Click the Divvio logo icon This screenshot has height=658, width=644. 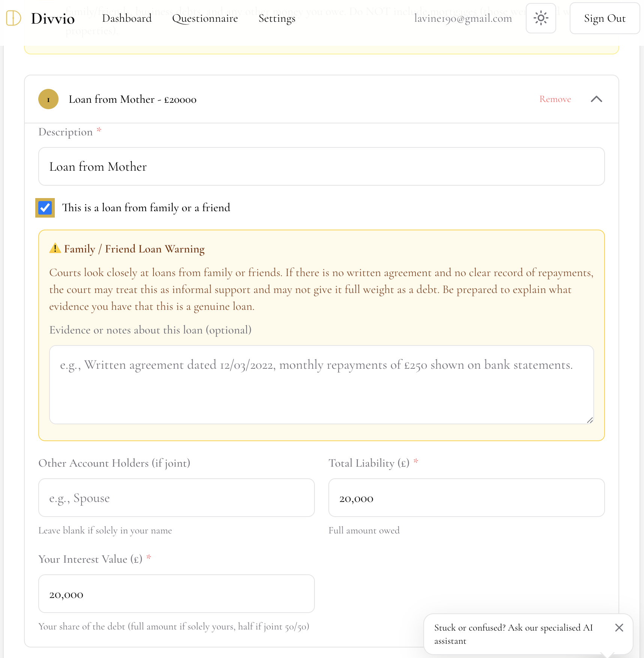coord(14,18)
